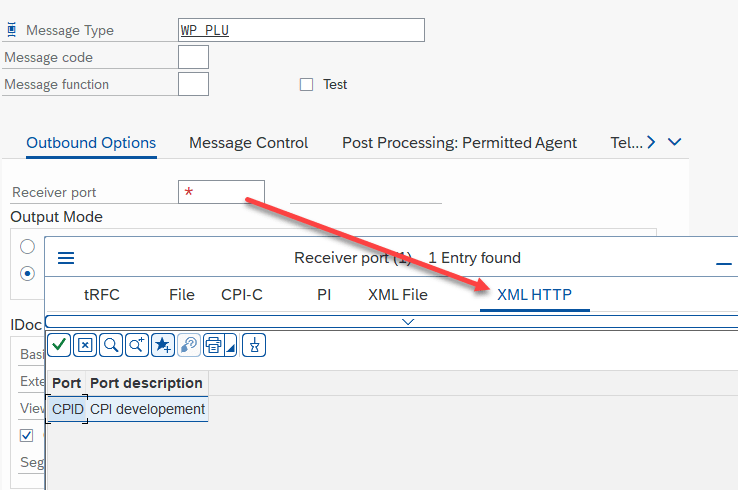Image resolution: width=738 pixels, height=490 pixels.
Task: Click the Find magnifier icon
Action: point(111,345)
